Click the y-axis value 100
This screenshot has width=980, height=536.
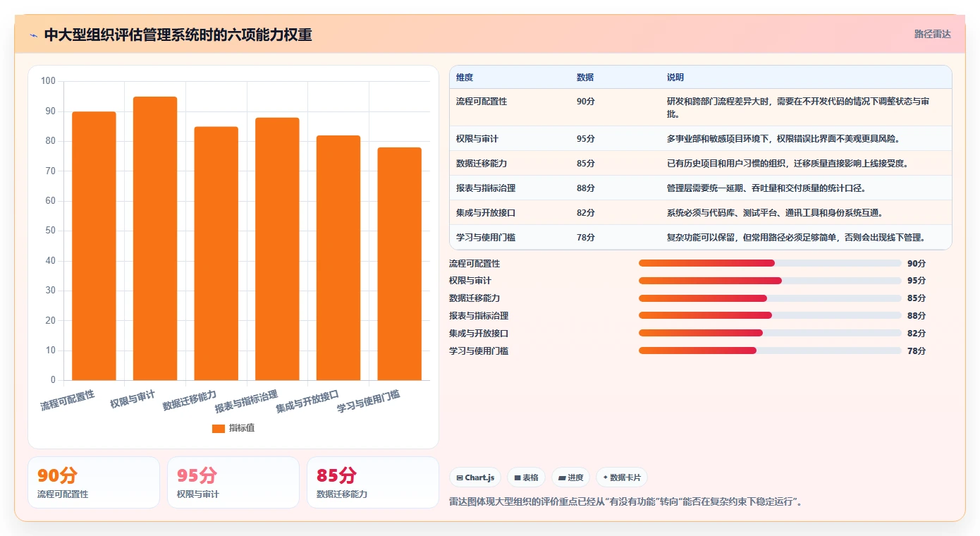(48, 81)
